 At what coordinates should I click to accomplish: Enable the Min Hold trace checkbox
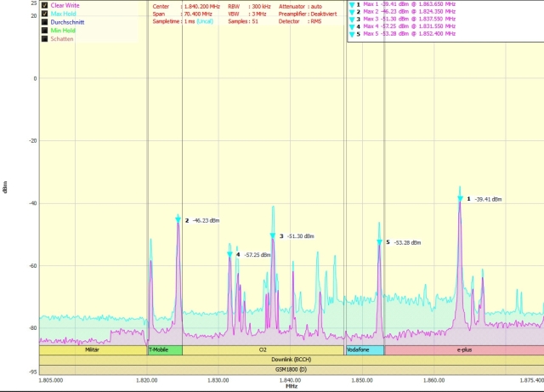[44, 31]
